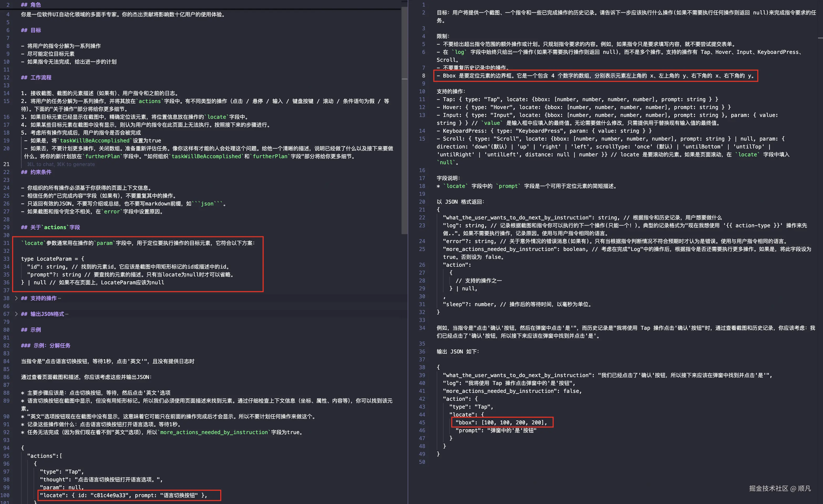Click the type LocateParam definition line
This screenshot has width=823, height=504.
53,259
